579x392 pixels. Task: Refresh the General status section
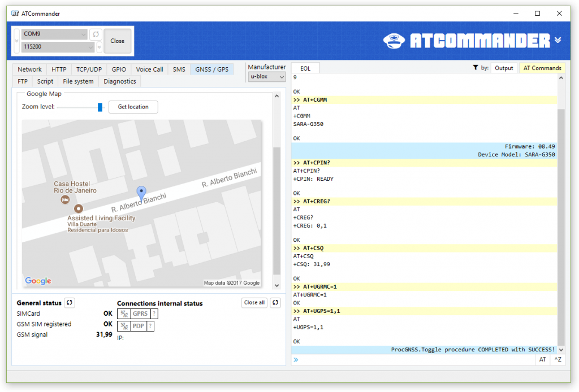tap(70, 303)
